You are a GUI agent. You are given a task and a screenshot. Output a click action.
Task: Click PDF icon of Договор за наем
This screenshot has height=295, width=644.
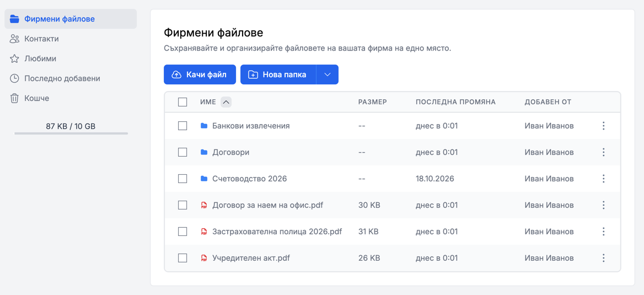[x=203, y=205]
